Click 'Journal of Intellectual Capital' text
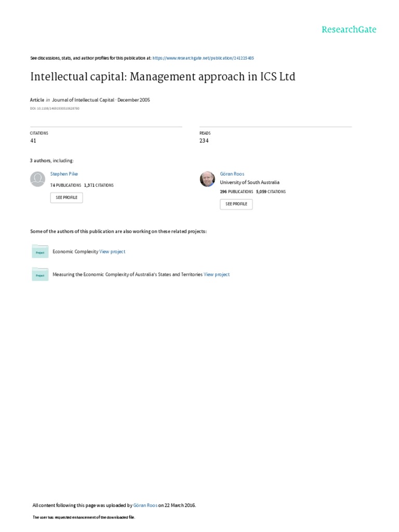Screen dimensions: 399x532 click(x=83, y=100)
